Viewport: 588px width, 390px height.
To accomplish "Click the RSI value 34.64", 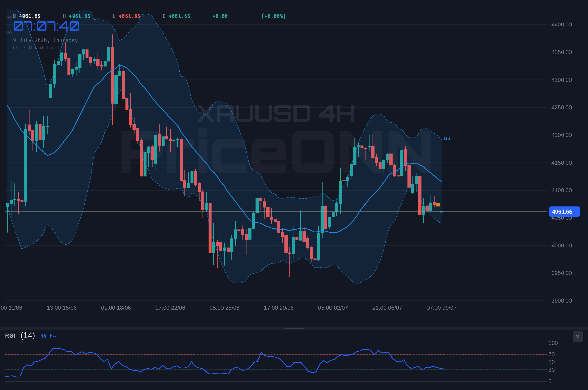I will point(48,336).
